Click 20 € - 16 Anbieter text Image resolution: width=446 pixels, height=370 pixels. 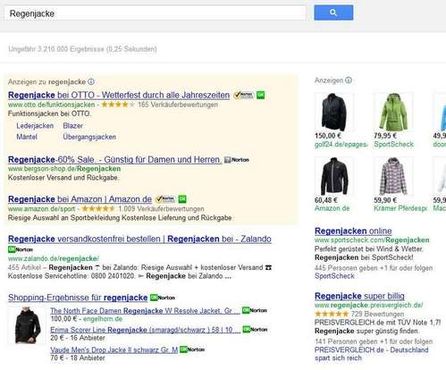click(78, 338)
